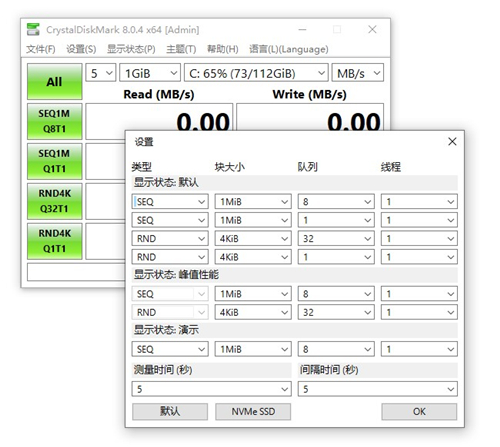This screenshot has height=447, width=500.
Task: Close the 设置 dialog with X
Action: [452, 142]
